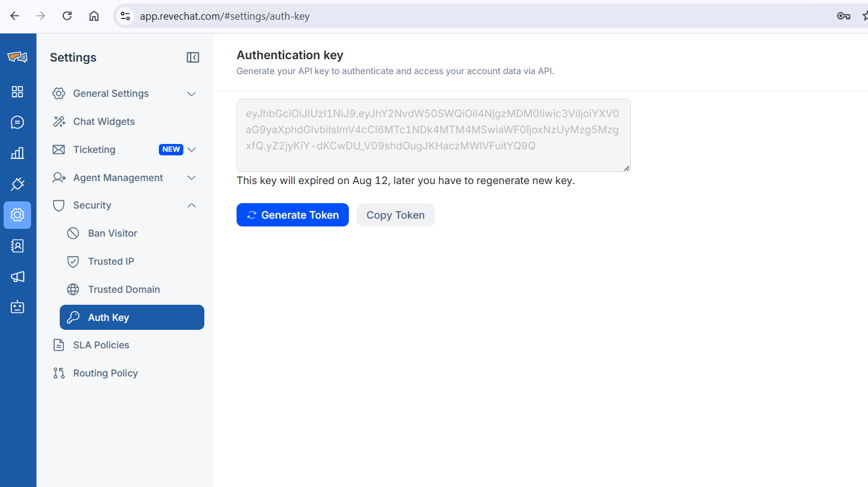
Task: Click the Copy Token button
Action: coord(395,215)
